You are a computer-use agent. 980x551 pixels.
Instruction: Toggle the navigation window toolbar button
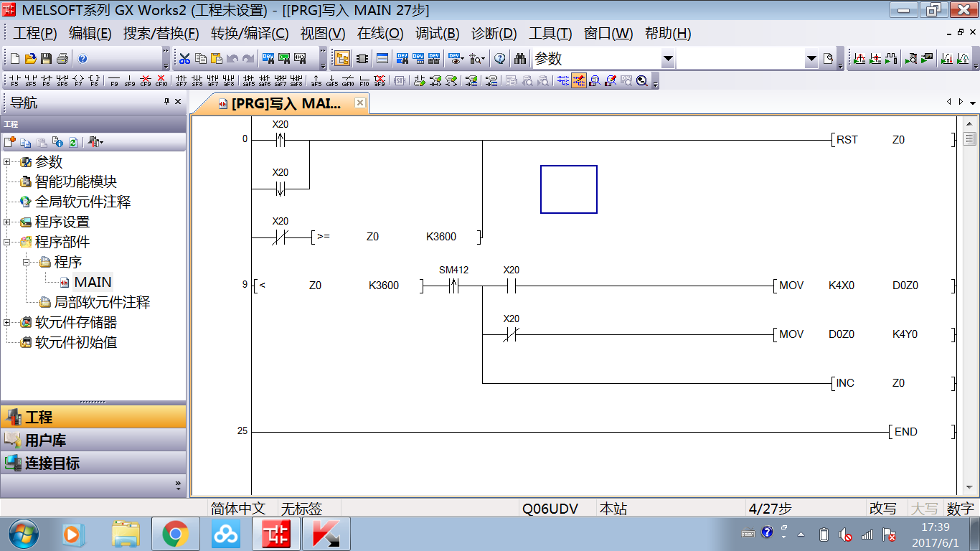pyautogui.click(x=342, y=59)
